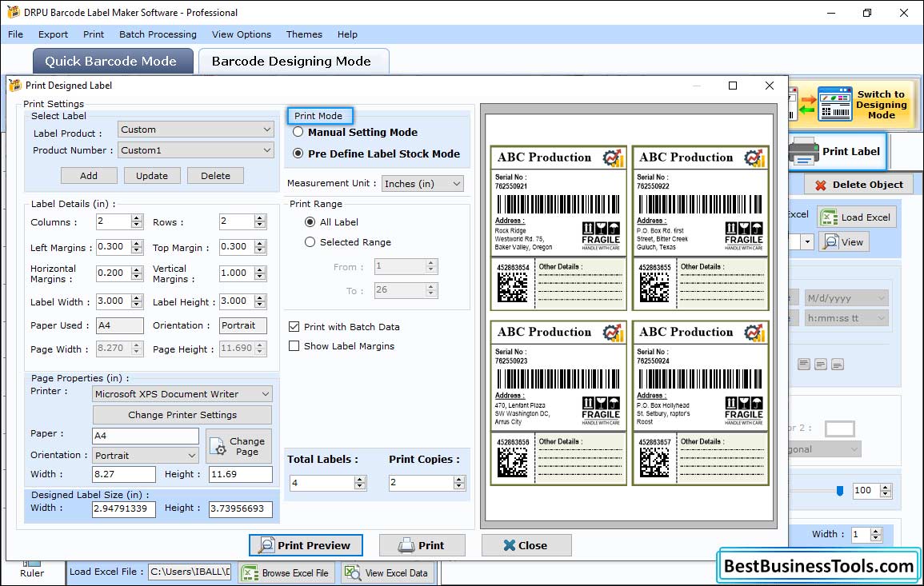The image size is (924, 586).
Task: Open the Export menu
Action: point(53,34)
